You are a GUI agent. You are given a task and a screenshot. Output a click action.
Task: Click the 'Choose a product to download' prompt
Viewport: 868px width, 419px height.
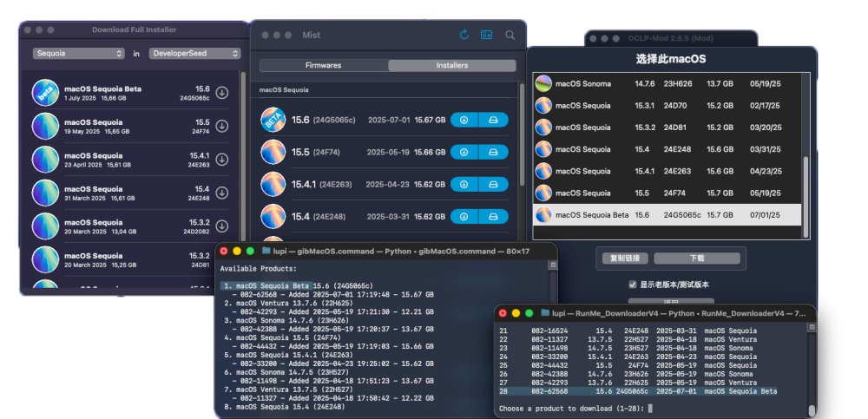click(x=572, y=409)
